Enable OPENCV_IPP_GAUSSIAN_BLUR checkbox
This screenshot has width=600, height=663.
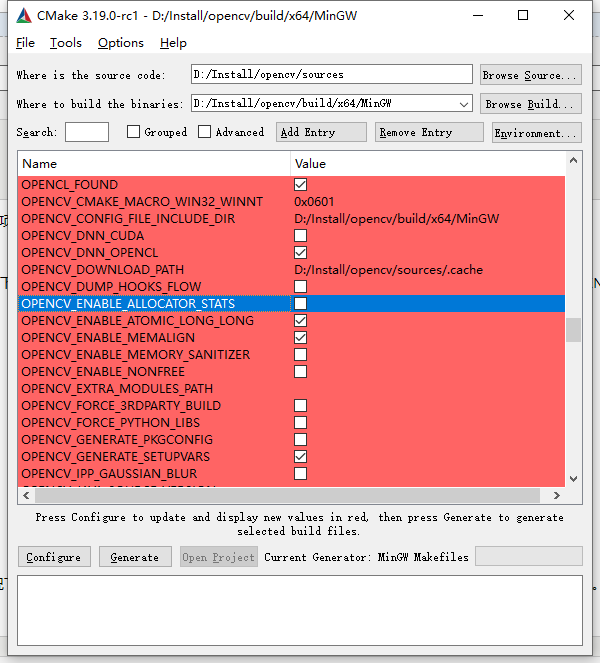(x=301, y=473)
